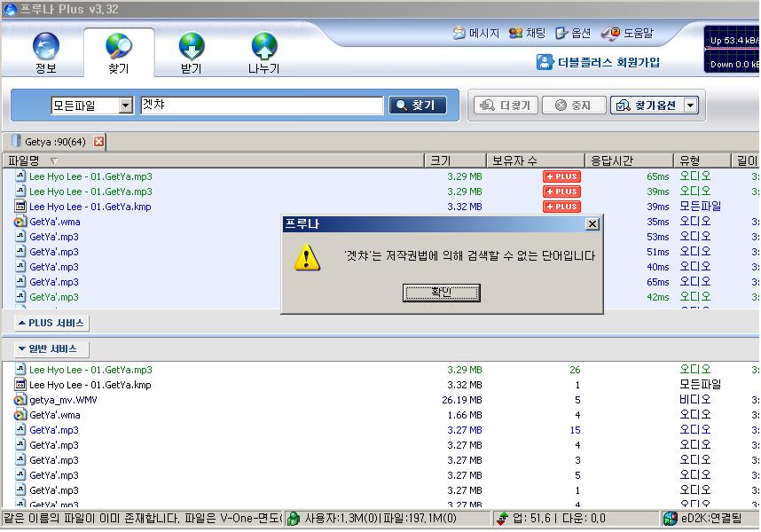Sort results by the 보유자 수 column header
The width and height of the screenshot is (761, 532).
536,160
